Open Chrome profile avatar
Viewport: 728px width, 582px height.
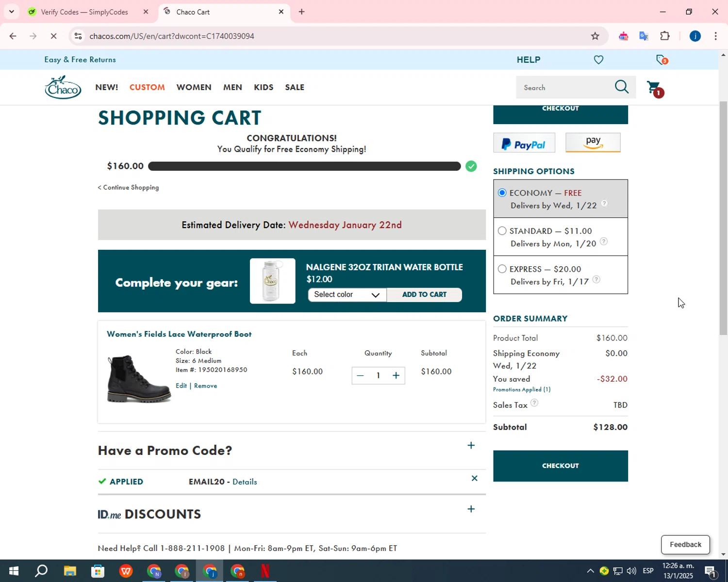(695, 36)
